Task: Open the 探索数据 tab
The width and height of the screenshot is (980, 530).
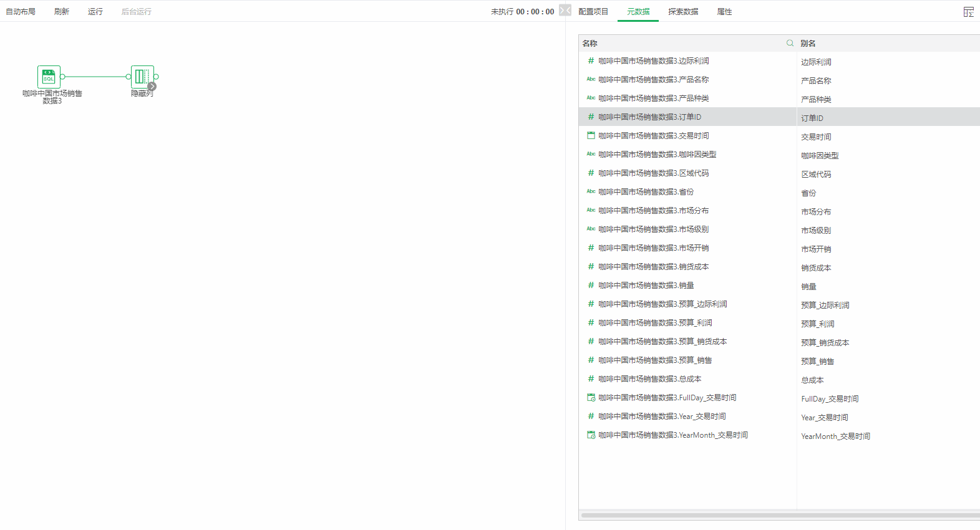Action: pyautogui.click(x=683, y=12)
